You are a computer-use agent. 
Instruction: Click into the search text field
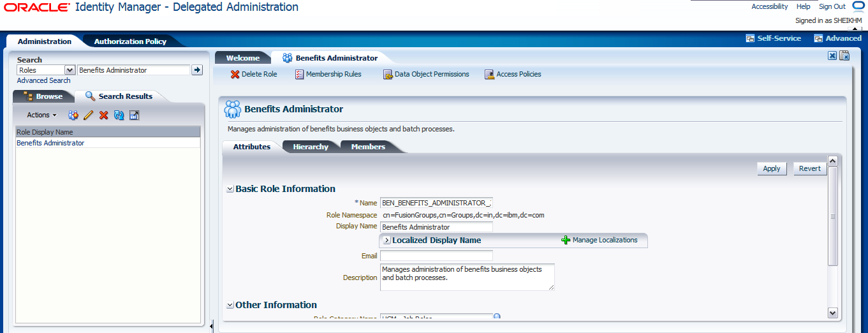pos(133,70)
